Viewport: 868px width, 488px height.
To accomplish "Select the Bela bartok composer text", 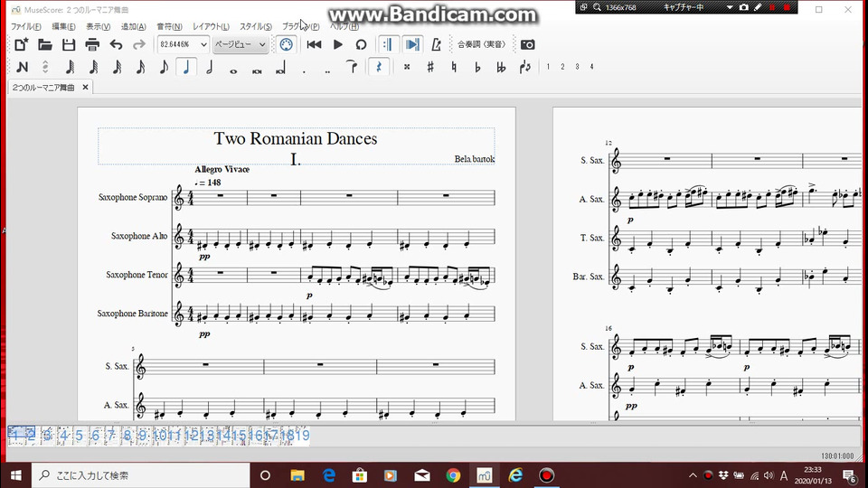I will [x=475, y=159].
